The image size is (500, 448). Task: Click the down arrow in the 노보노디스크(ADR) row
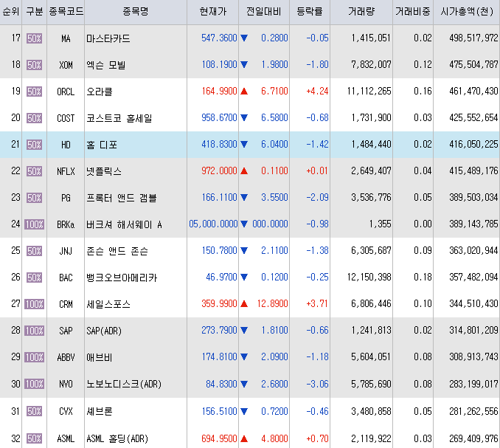click(x=244, y=384)
